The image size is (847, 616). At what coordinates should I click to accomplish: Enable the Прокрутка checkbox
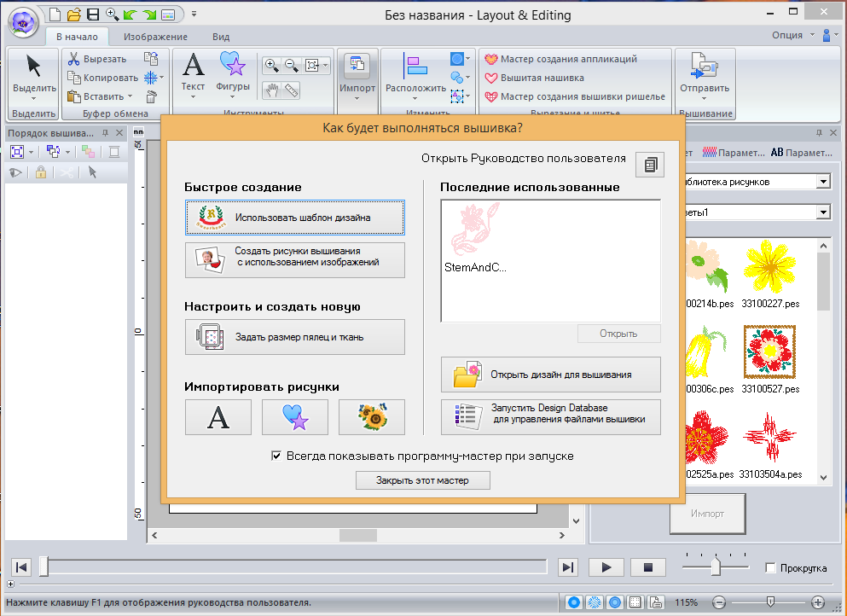[771, 567]
